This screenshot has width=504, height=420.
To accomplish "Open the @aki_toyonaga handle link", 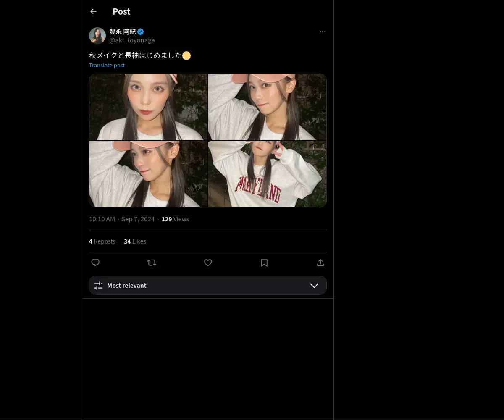I will (x=132, y=40).
